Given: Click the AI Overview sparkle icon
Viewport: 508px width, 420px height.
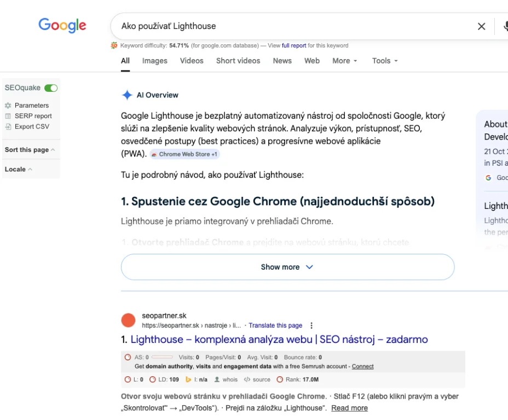Looking at the screenshot, I should [127, 95].
